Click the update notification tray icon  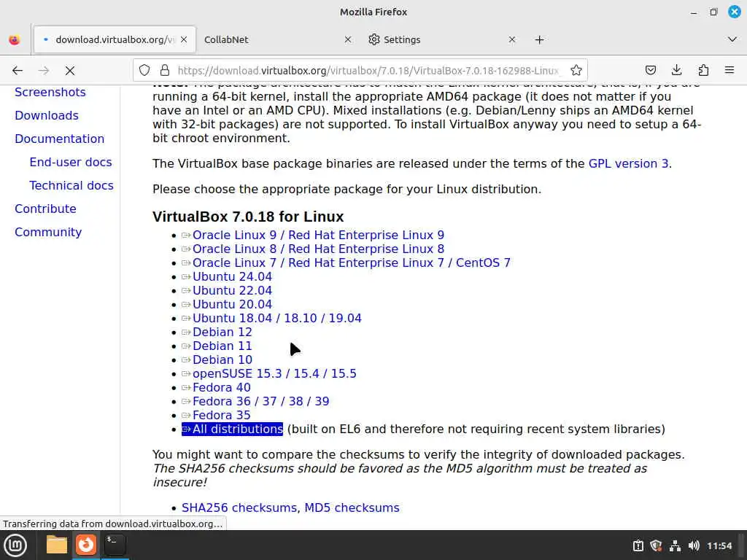click(x=638, y=545)
